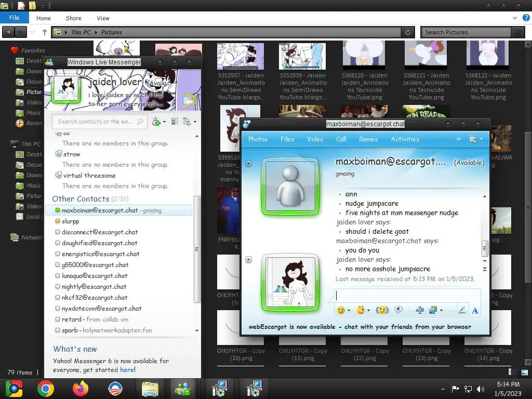Open the chat background picker icon
Screen dimensions: 532x399
pyautogui.click(x=433, y=310)
